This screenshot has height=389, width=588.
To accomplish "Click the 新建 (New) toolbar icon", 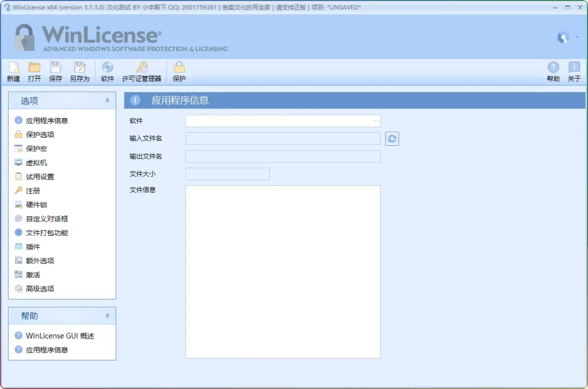I will (x=14, y=72).
